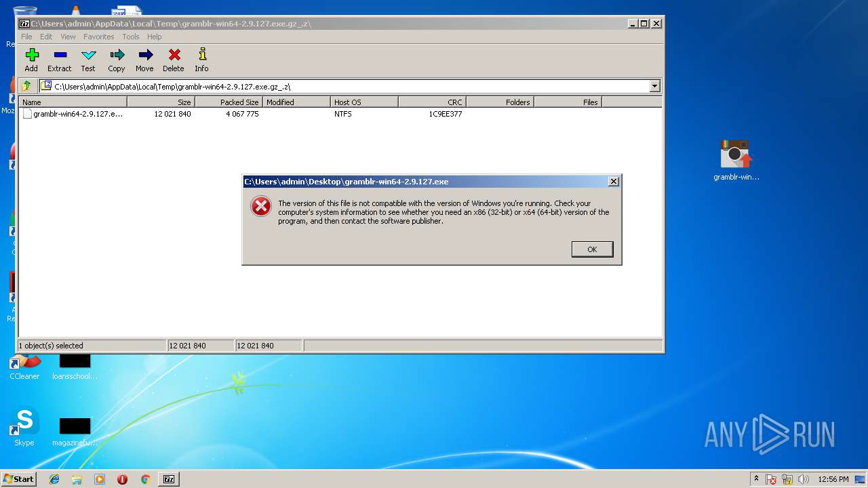Screen dimensions: 868x488
Task: Sort by the Host OS column header
Action: [364, 102]
